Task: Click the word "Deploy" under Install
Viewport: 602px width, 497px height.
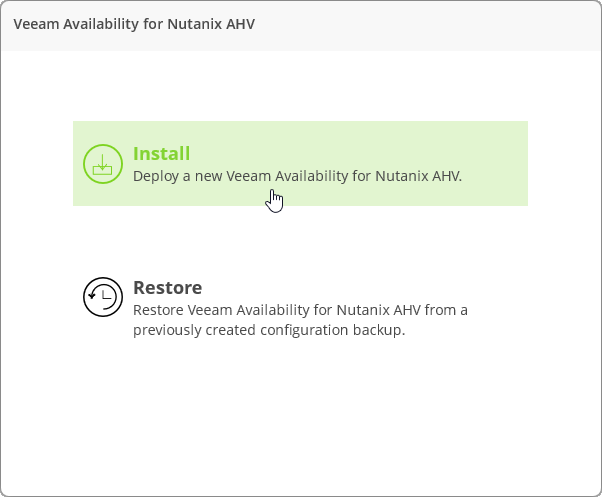Action: click(x=155, y=176)
